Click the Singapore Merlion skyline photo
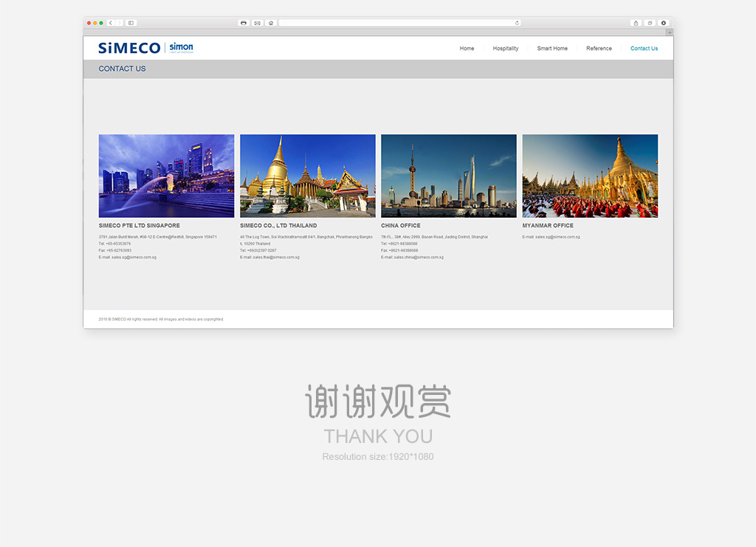This screenshot has width=756, height=547. (166, 176)
